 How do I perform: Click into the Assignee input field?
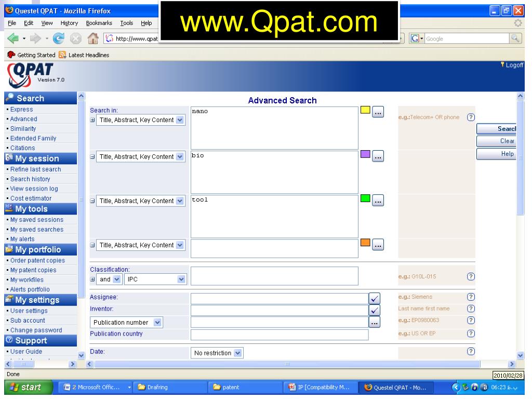point(280,299)
